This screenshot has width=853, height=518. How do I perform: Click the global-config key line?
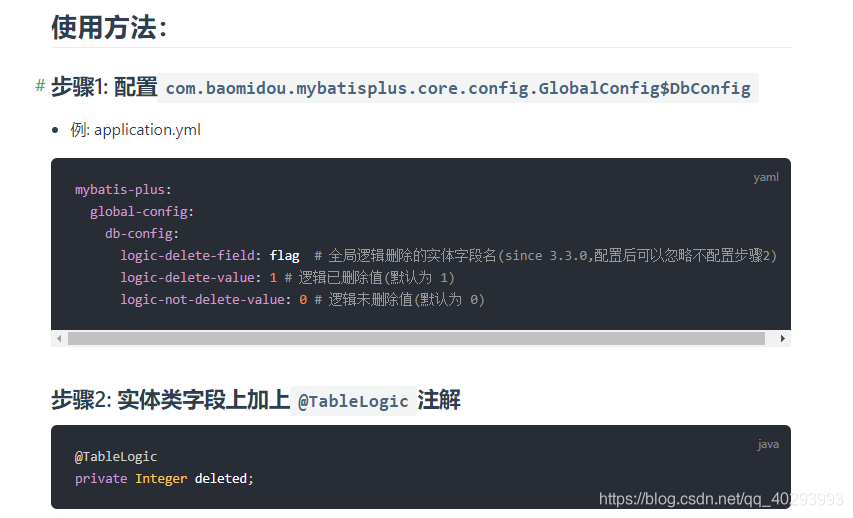pyautogui.click(x=141, y=212)
